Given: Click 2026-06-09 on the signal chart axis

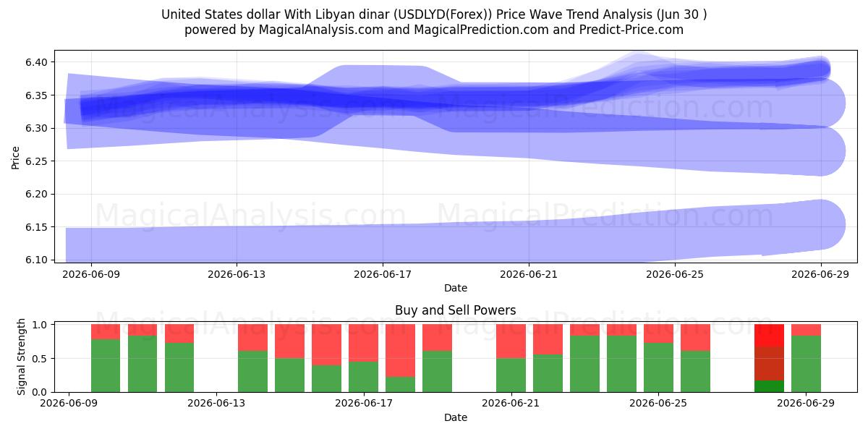Looking at the screenshot, I should tap(69, 404).
